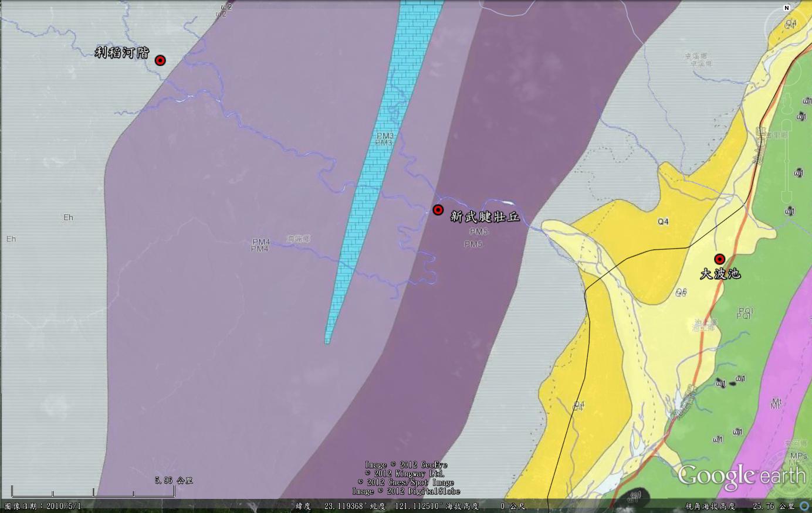This screenshot has height=513, width=812.
Task: Click the 海拔高度 0 公尺 elevation readout
Action: click(486, 506)
